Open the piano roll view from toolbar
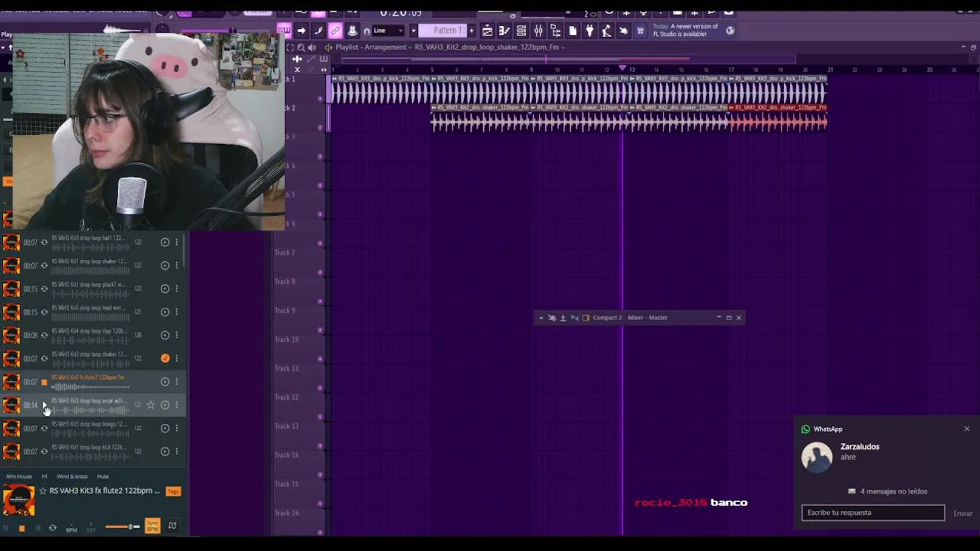 click(x=505, y=31)
